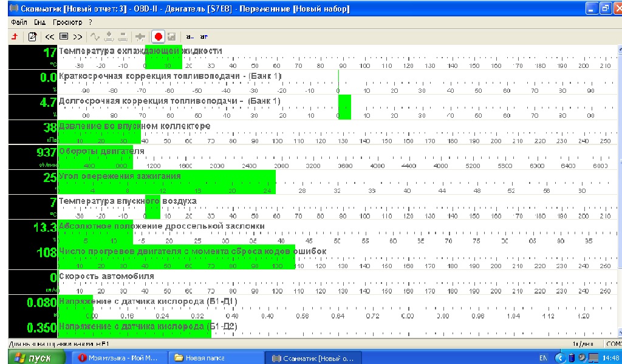622x364 pixels.
Task: Select Температура впускного воздуха row
Action: [x=313, y=207]
